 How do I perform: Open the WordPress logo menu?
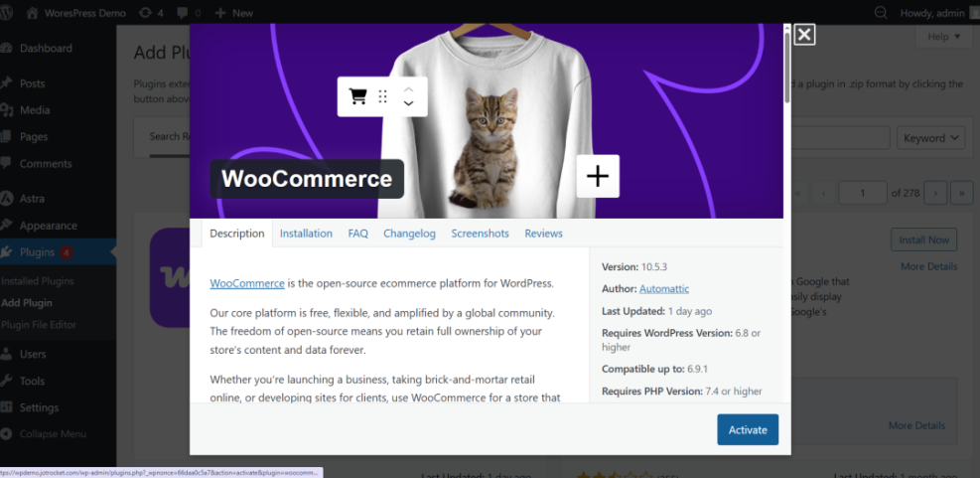click(6, 13)
